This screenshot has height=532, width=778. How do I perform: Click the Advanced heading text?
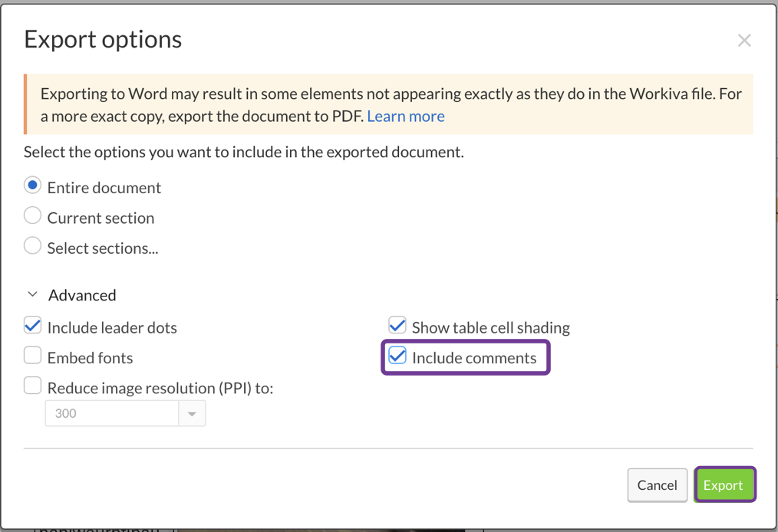click(82, 295)
